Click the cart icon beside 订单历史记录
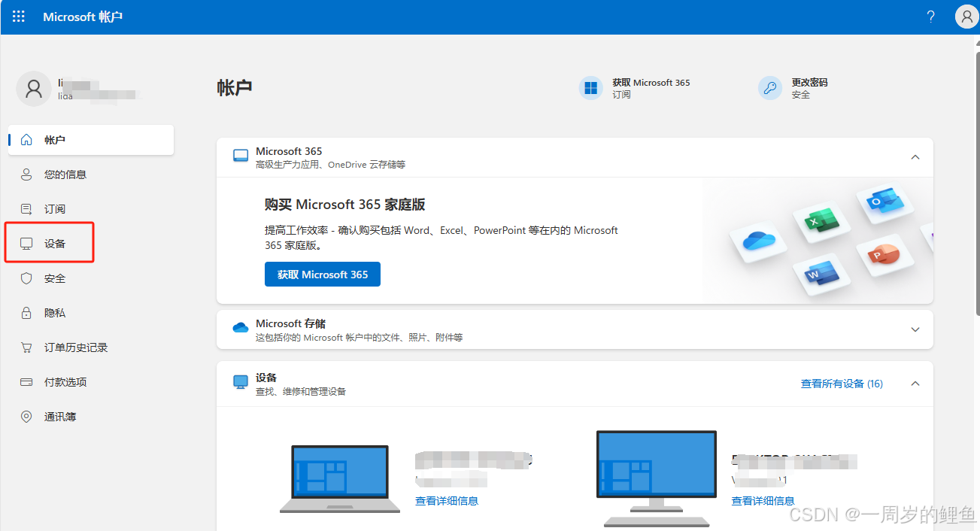 (x=26, y=347)
